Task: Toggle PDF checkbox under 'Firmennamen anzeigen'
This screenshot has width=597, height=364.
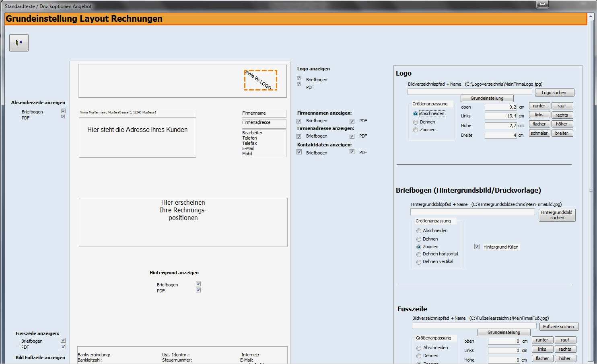Action: 352,120
